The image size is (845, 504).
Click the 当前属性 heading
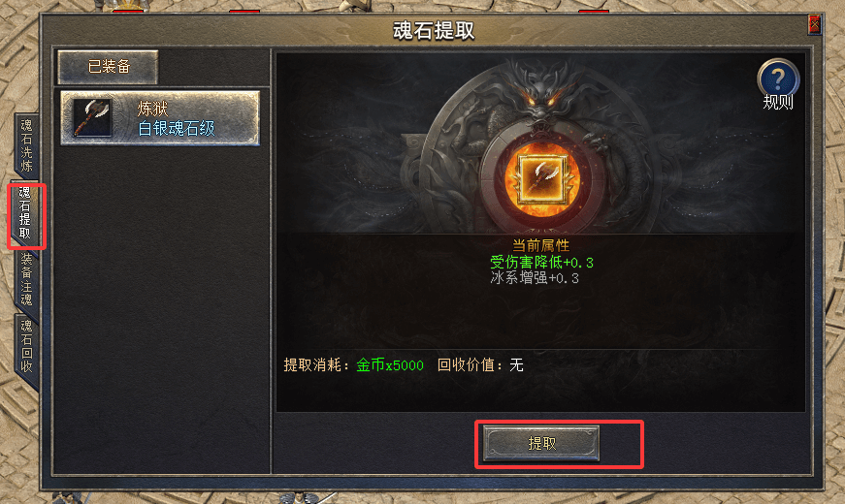point(540,246)
